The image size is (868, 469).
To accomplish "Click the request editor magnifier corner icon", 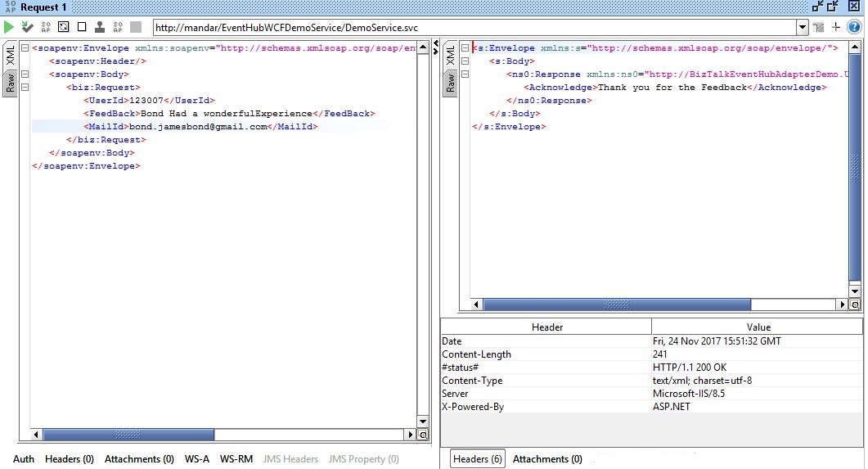I will pos(423,435).
